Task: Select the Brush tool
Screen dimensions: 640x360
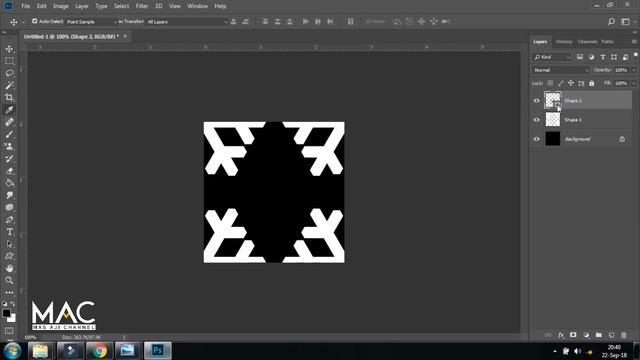Action: tap(9, 134)
